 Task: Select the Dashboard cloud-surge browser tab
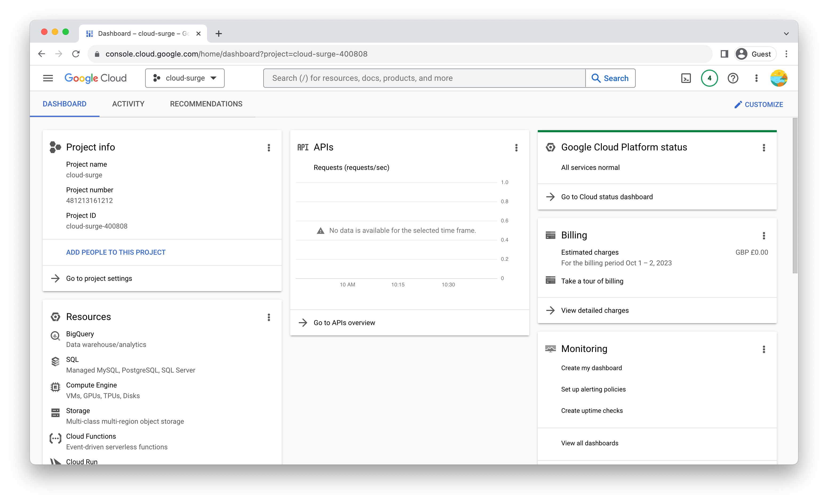tap(143, 34)
